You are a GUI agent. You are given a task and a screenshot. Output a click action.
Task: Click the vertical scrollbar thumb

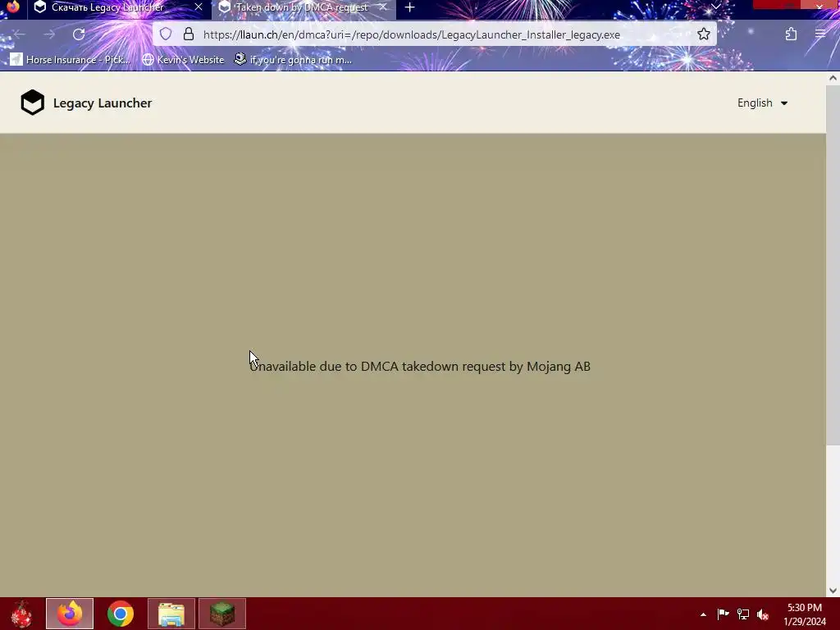pyautogui.click(x=833, y=265)
